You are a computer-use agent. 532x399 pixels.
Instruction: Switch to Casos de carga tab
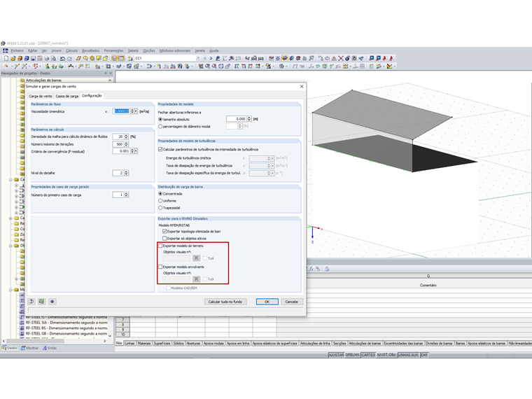click(66, 96)
